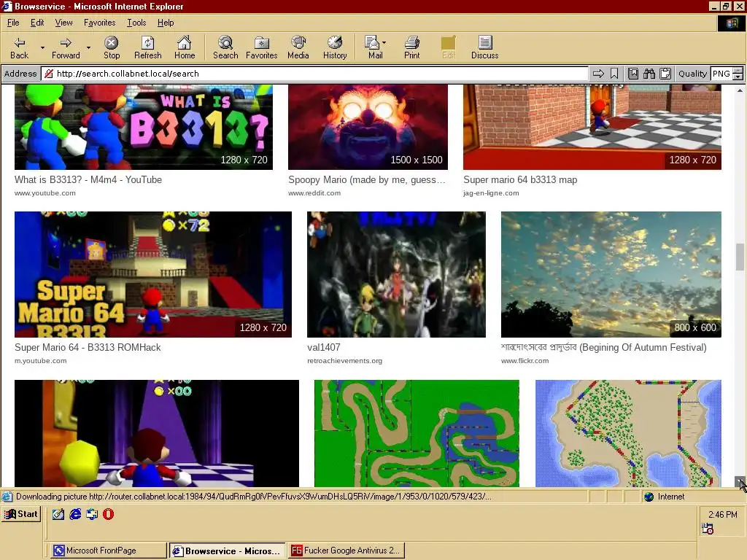This screenshot has width=747, height=560.
Task: Open the Forward button history dropdown arrow
Action: pos(88,48)
